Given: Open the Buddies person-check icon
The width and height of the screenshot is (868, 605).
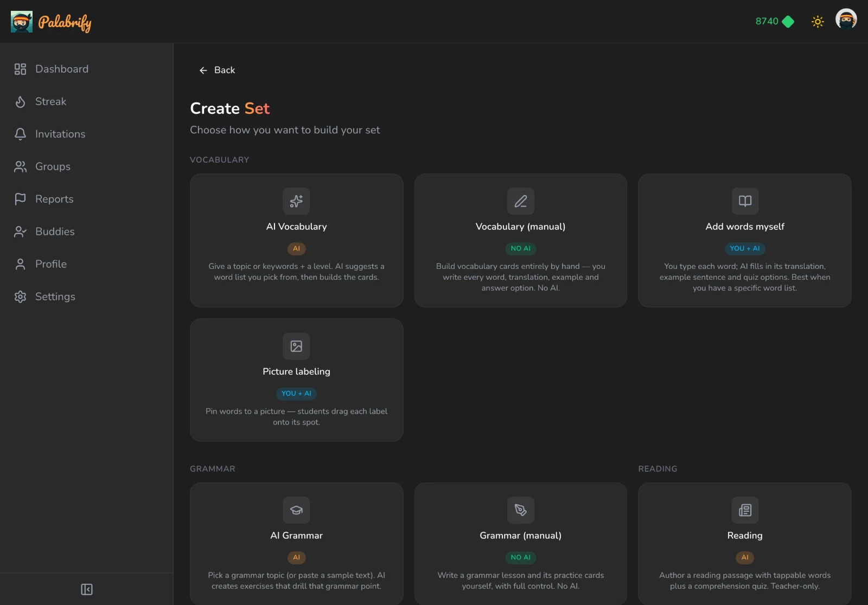Looking at the screenshot, I should [21, 231].
